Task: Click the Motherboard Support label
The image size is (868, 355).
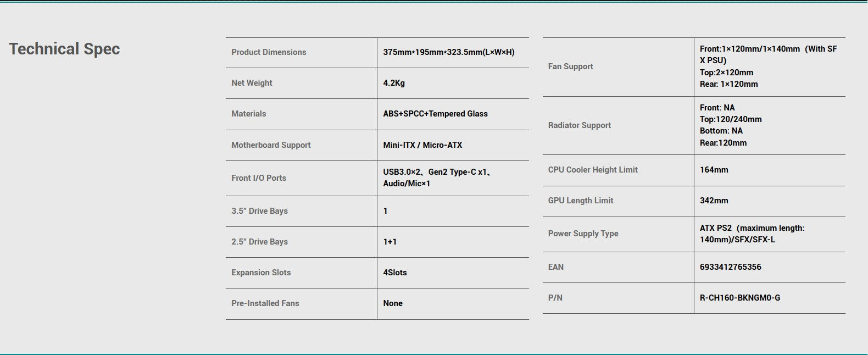Action: 271,145
